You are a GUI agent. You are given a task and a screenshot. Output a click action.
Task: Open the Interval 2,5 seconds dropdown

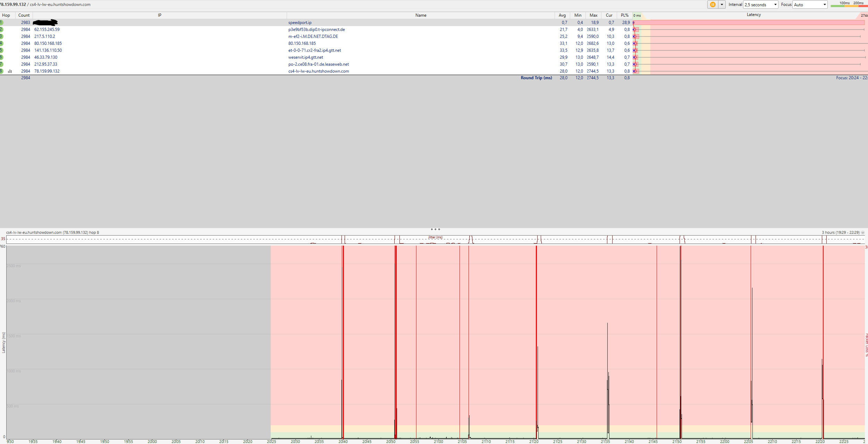[x=760, y=5]
